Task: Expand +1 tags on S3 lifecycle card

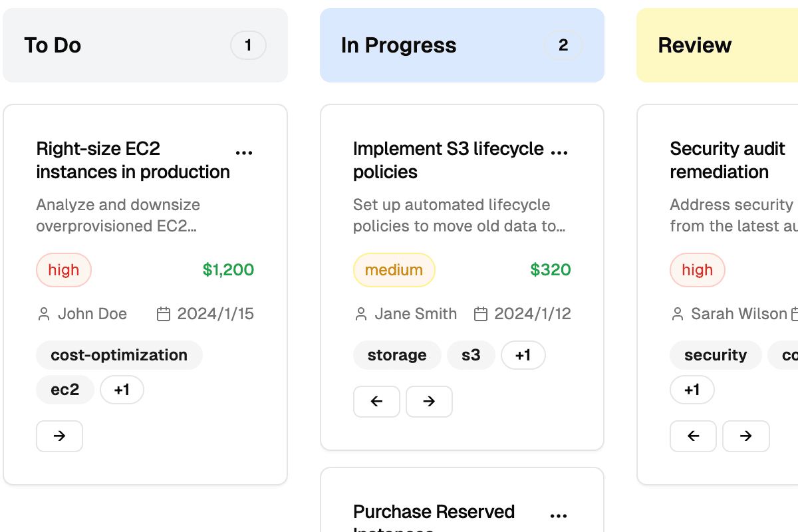Action: [x=523, y=355]
